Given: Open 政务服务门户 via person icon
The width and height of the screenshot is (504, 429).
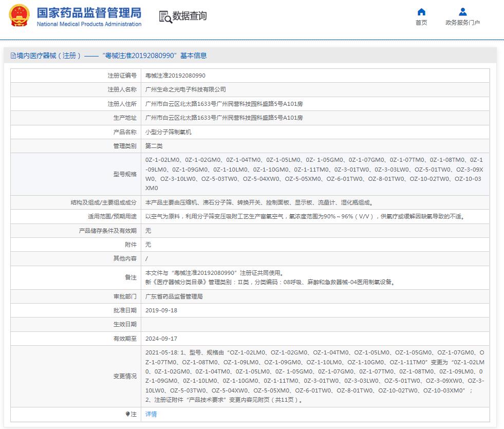Looking at the screenshot, I should click(x=462, y=12).
